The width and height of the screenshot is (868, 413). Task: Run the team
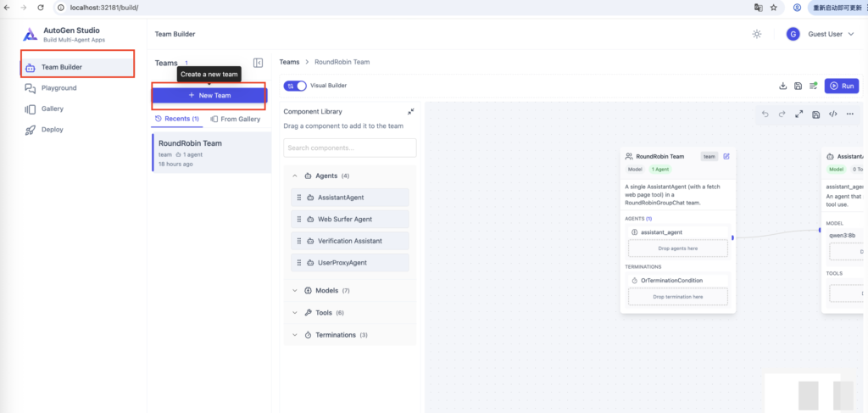tap(842, 86)
